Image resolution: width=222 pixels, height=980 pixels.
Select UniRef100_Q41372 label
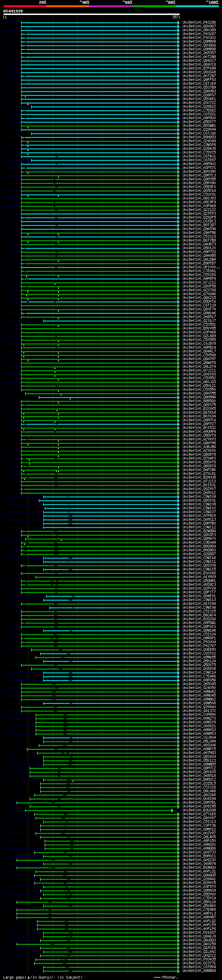click(199, 711)
